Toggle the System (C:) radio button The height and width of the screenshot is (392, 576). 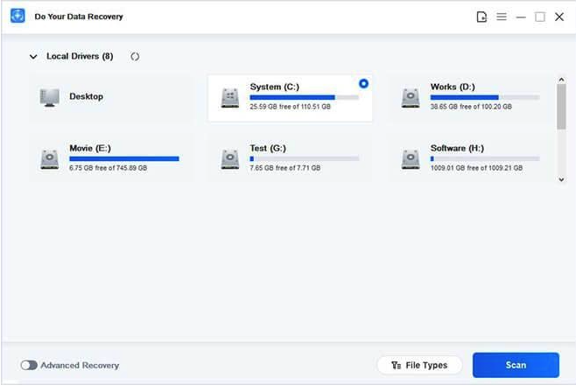pyautogui.click(x=363, y=84)
